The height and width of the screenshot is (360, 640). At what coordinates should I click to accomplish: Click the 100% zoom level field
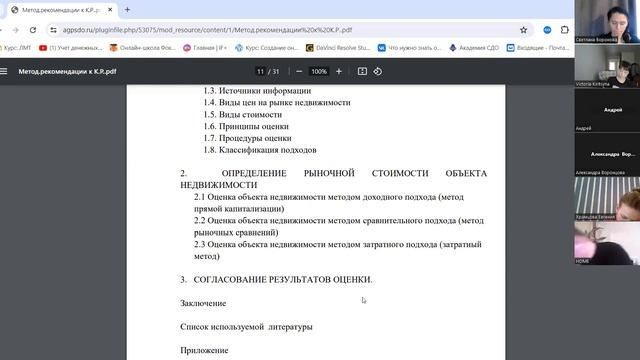pos(319,71)
